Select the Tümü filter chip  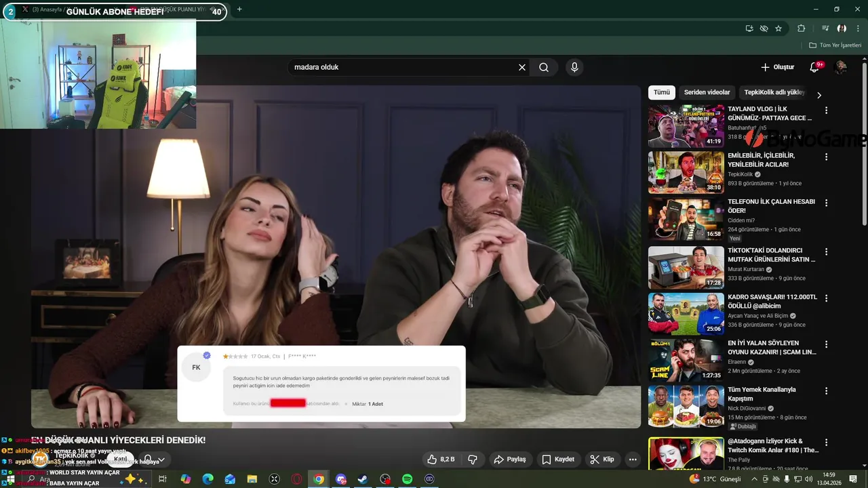(x=662, y=92)
